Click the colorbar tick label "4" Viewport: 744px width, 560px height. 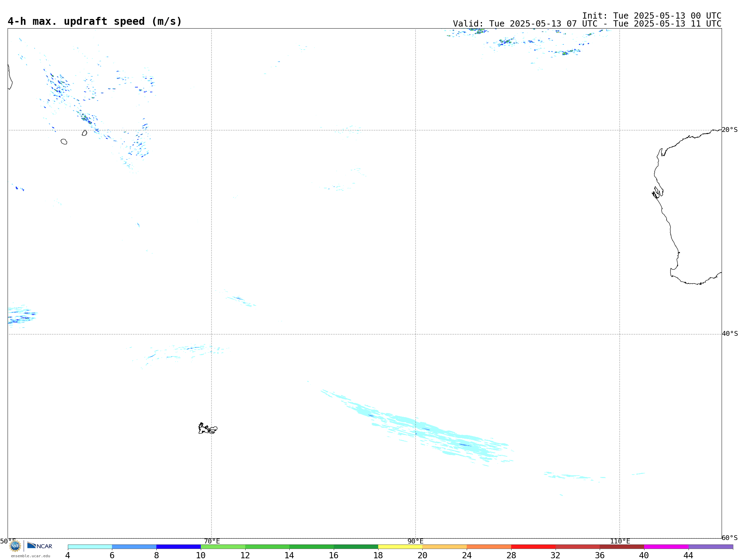coord(68,556)
